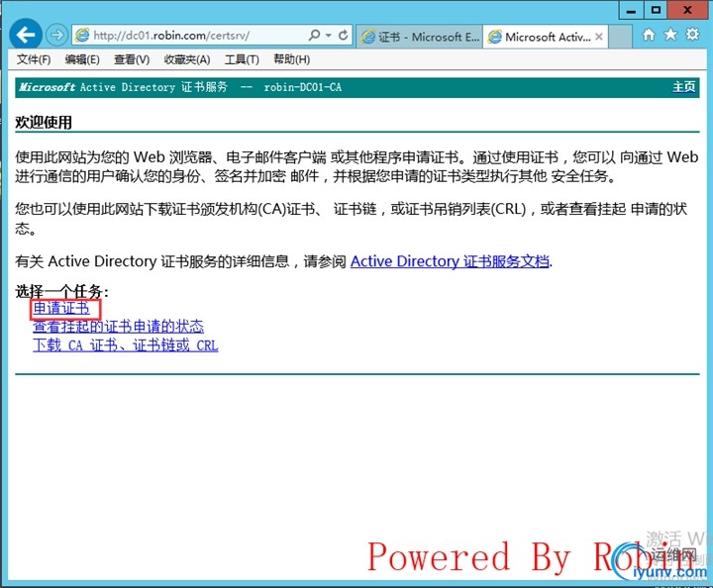Close the 'Microsoft Activ...' tab
The image size is (713, 588).
[x=599, y=37]
